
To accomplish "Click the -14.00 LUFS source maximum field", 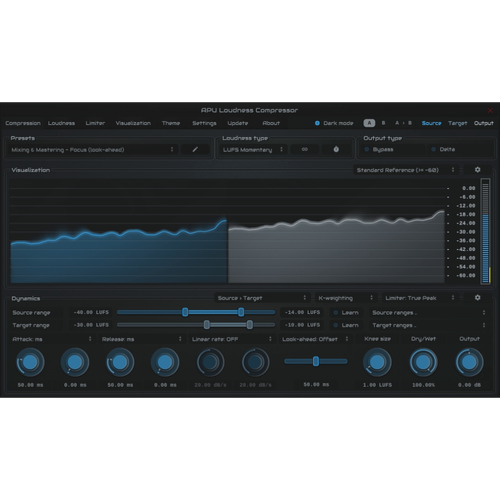I will point(302,312).
